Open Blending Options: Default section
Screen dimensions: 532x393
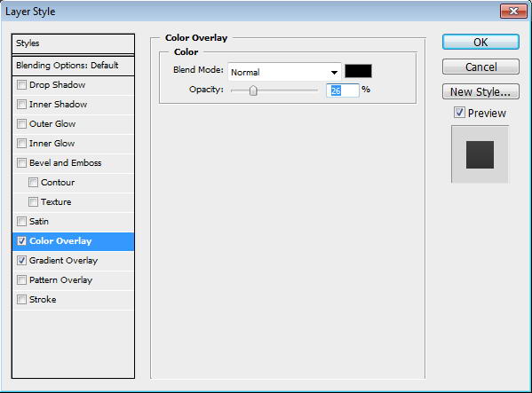pos(74,66)
